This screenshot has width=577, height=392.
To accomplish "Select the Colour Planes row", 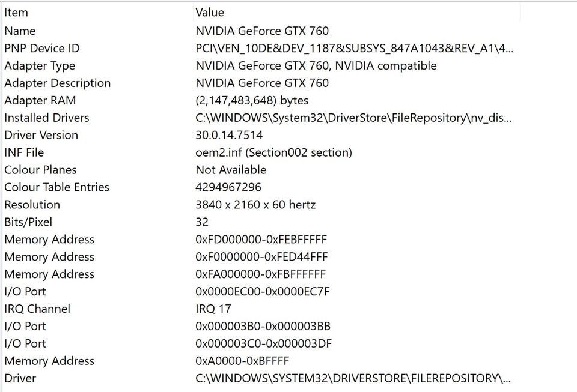I will 40,170.
